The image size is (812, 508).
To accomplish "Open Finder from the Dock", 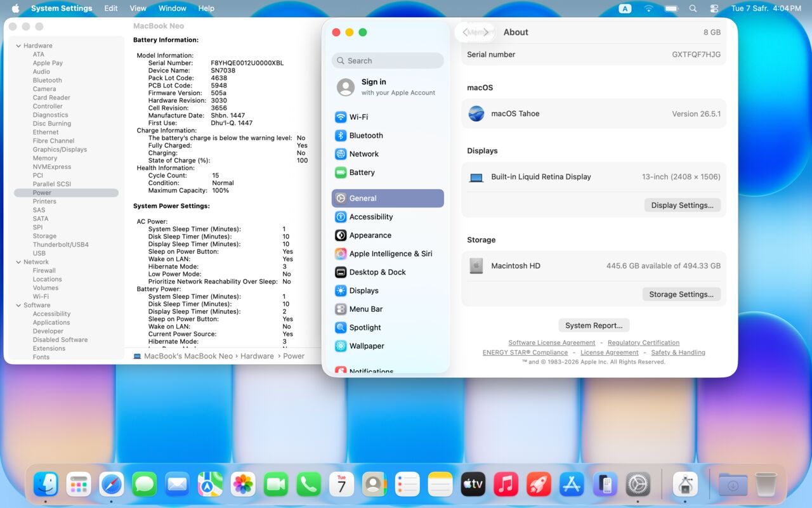I will (x=46, y=485).
